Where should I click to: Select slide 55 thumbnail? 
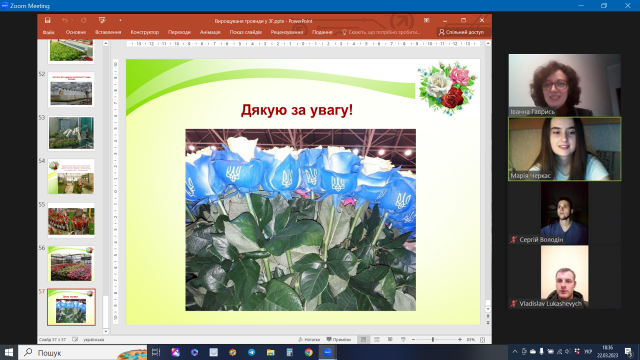click(x=71, y=220)
